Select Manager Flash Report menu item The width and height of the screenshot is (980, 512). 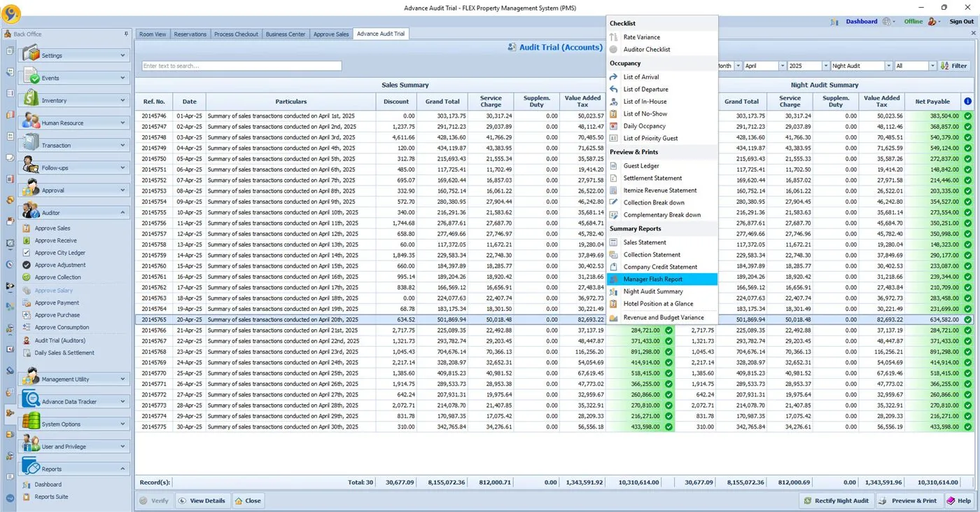662,279
